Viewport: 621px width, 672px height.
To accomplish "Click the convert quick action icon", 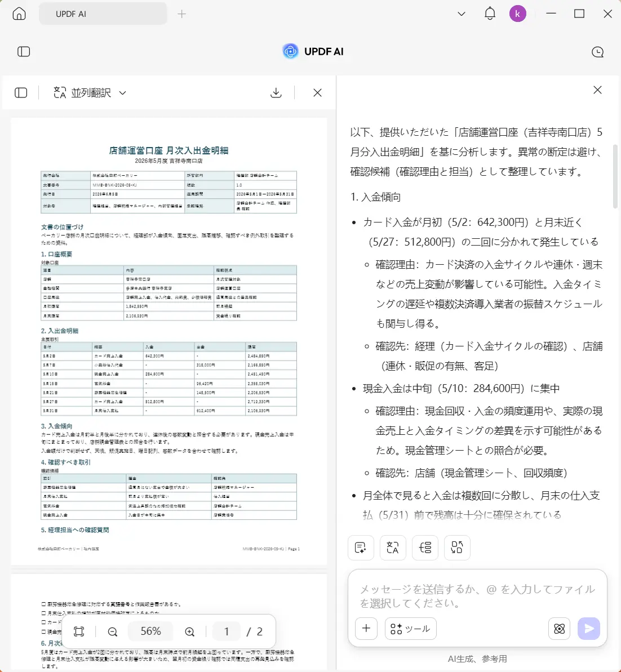I will 457,548.
